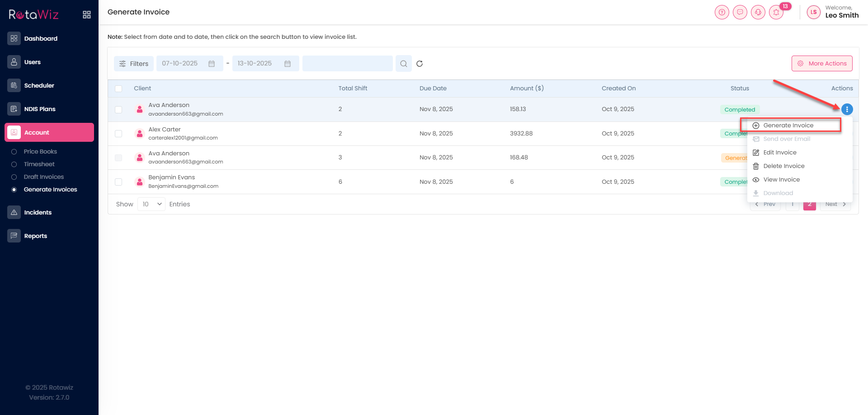Image resolution: width=868 pixels, height=415 pixels.
Task: Open the to-date picker 13-10-2025
Action: 265,64
